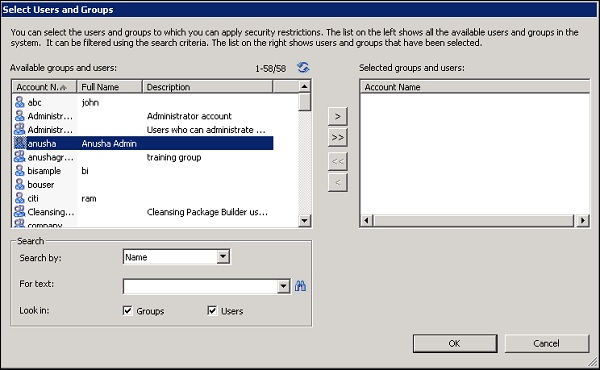The width and height of the screenshot is (600, 370).
Task: Sort by Account Name column header
Action: [44, 87]
